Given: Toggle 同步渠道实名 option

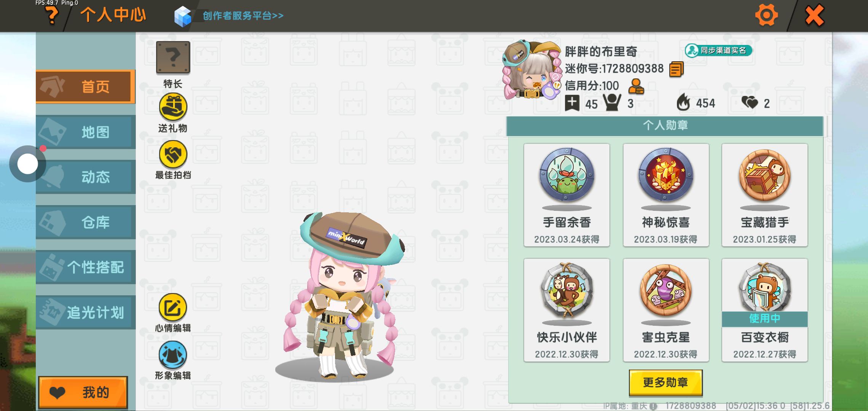Looking at the screenshot, I should pyautogui.click(x=718, y=50).
